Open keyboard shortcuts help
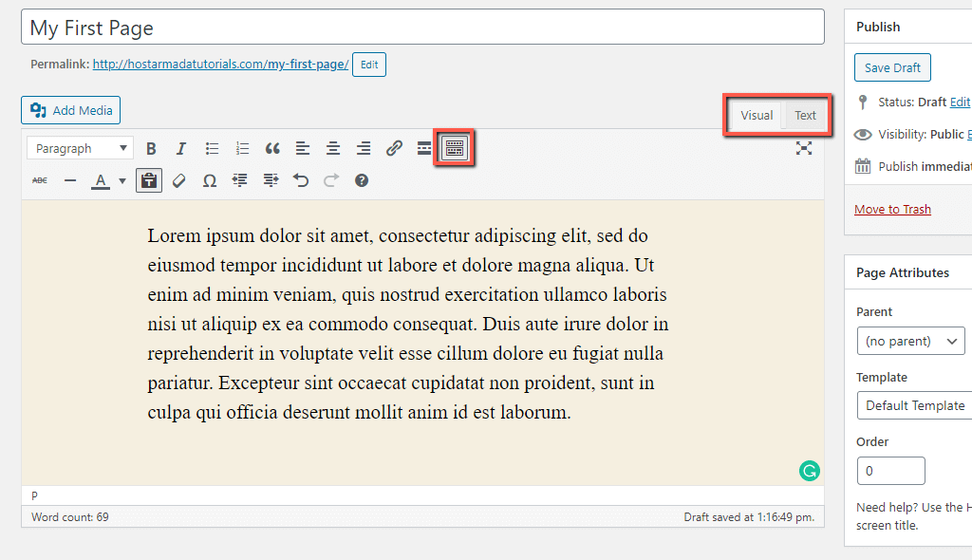The width and height of the screenshot is (972, 560). point(362,180)
